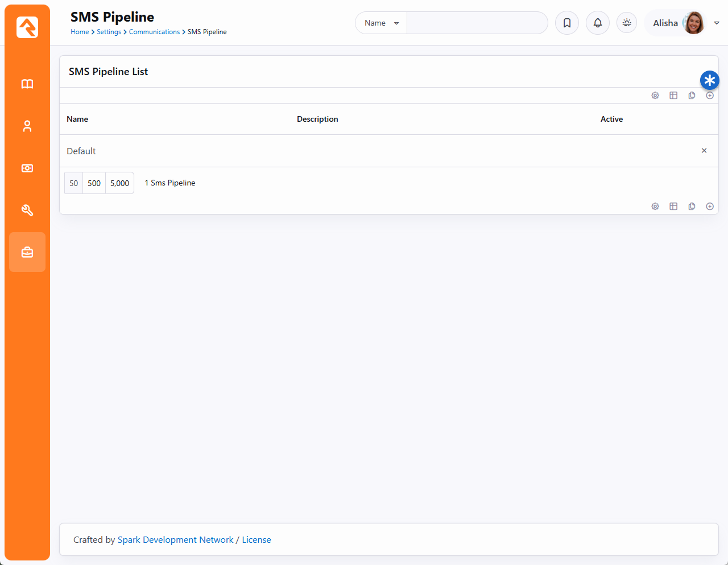Viewport: 728px width, 565px height.
Task: Open the wrench tools sidebar section
Action: click(x=27, y=211)
